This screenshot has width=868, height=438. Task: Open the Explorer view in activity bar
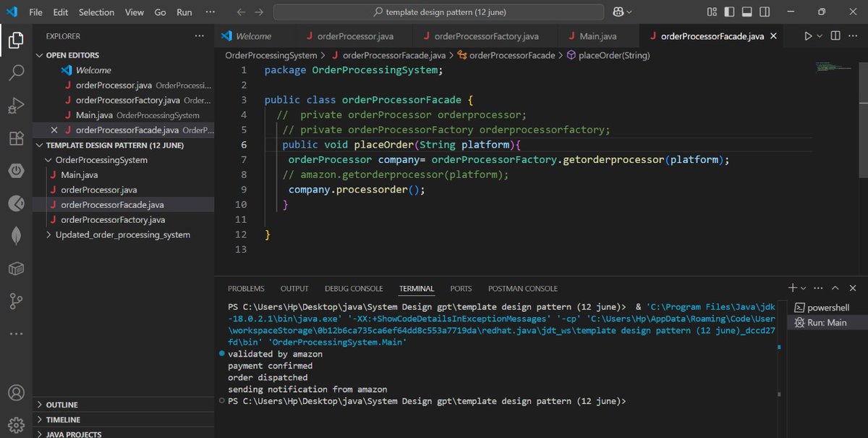click(16, 40)
